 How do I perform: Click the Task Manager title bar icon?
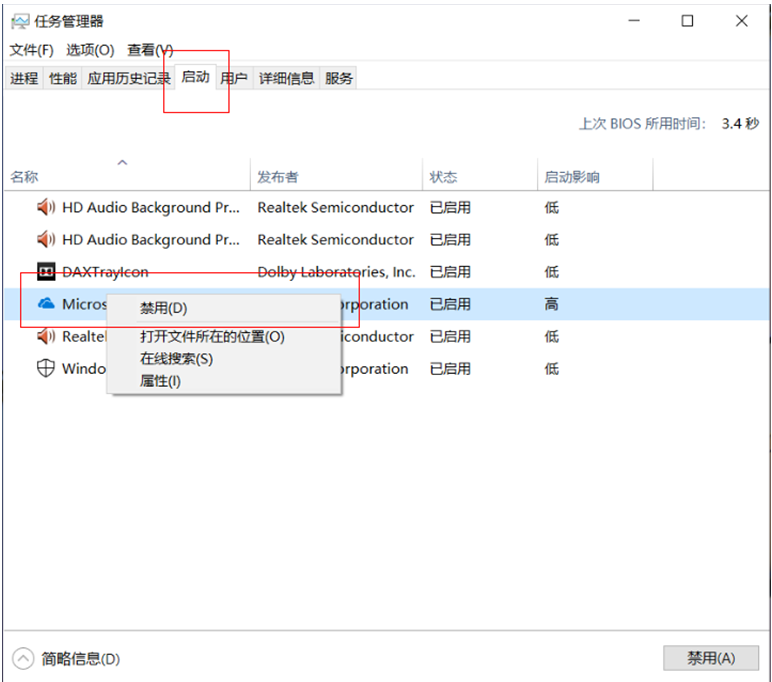pos(20,21)
